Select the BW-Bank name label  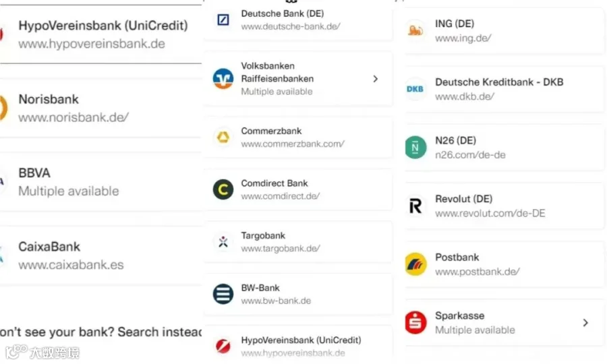click(260, 288)
